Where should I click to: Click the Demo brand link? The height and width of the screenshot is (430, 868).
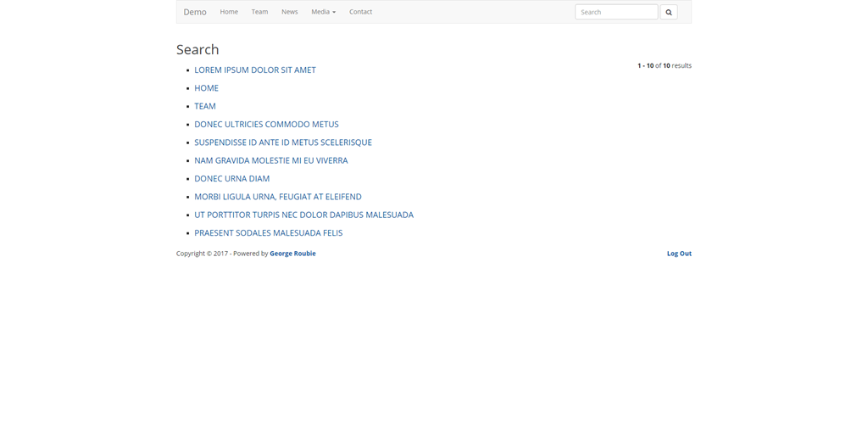pyautogui.click(x=195, y=12)
